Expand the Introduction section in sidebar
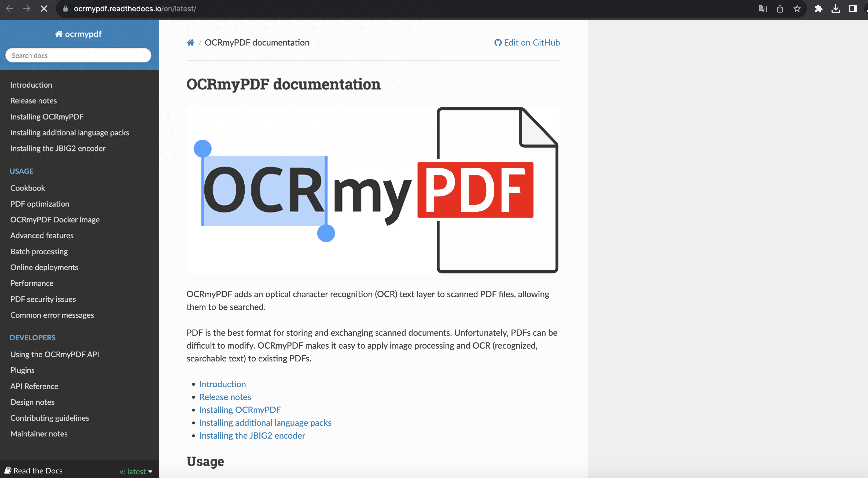The height and width of the screenshot is (478, 868). (31, 84)
